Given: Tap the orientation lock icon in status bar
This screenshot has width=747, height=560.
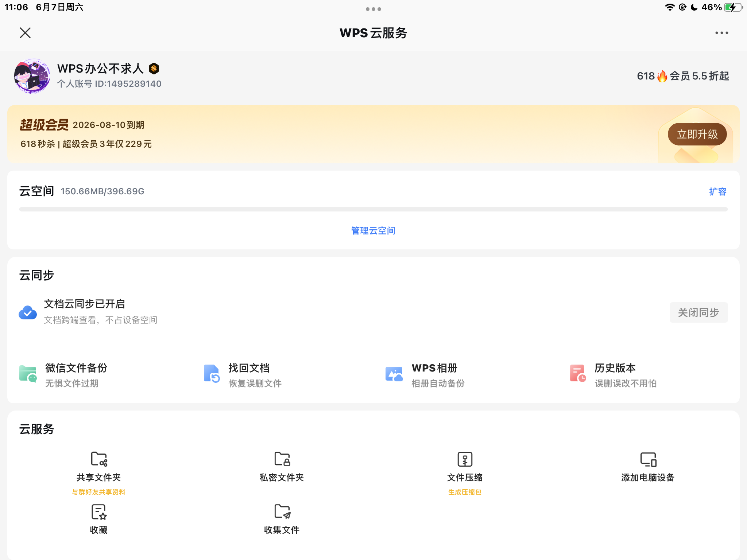Looking at the screenshot, I should [682, 7].
